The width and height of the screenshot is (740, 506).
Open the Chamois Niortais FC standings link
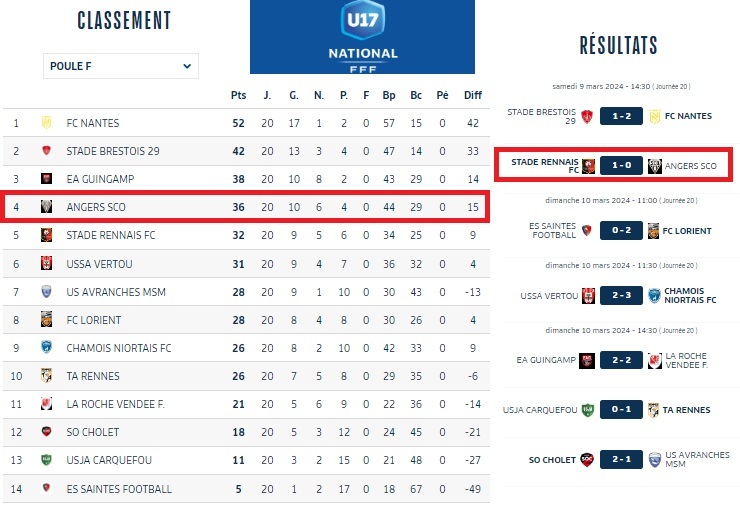pos(118,348)
